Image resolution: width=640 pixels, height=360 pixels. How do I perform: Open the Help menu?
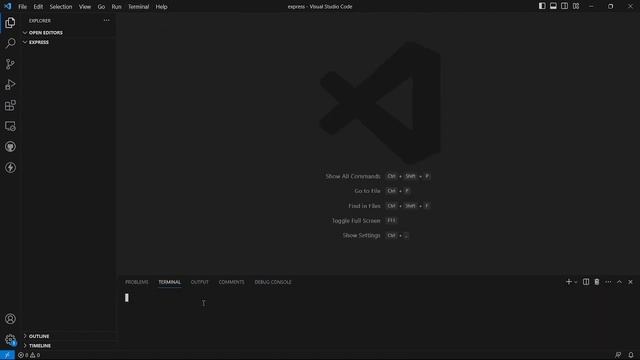click(x=161, y=7)
